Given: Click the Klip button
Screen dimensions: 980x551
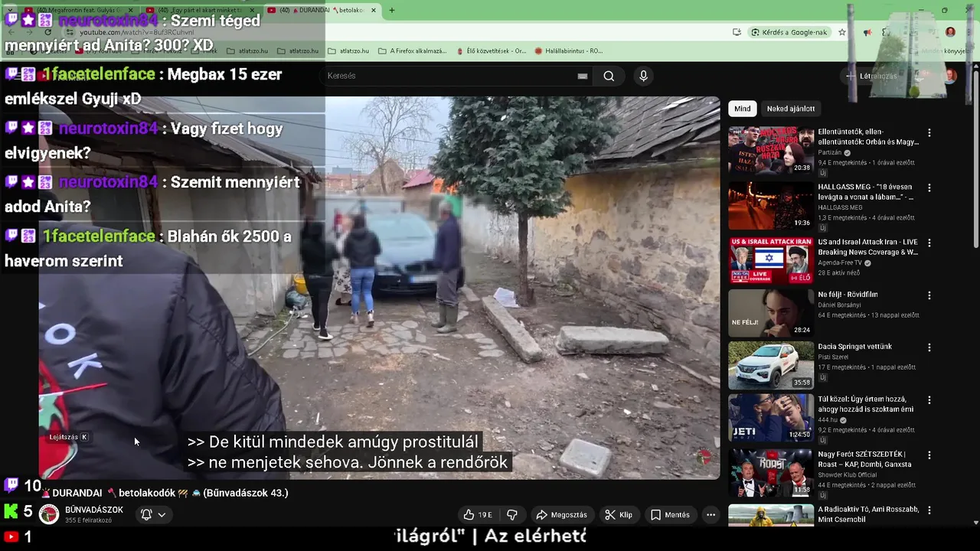Looking at the screenshot, I should point(619,515).
